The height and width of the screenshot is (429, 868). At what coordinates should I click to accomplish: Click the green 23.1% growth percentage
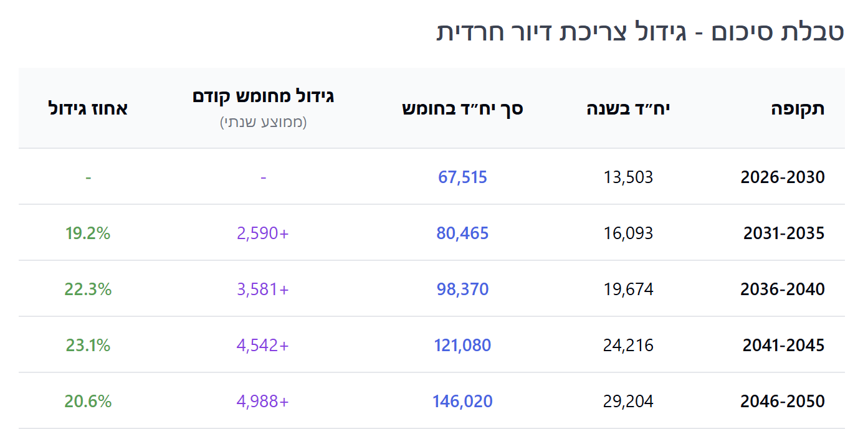[88, 346]
